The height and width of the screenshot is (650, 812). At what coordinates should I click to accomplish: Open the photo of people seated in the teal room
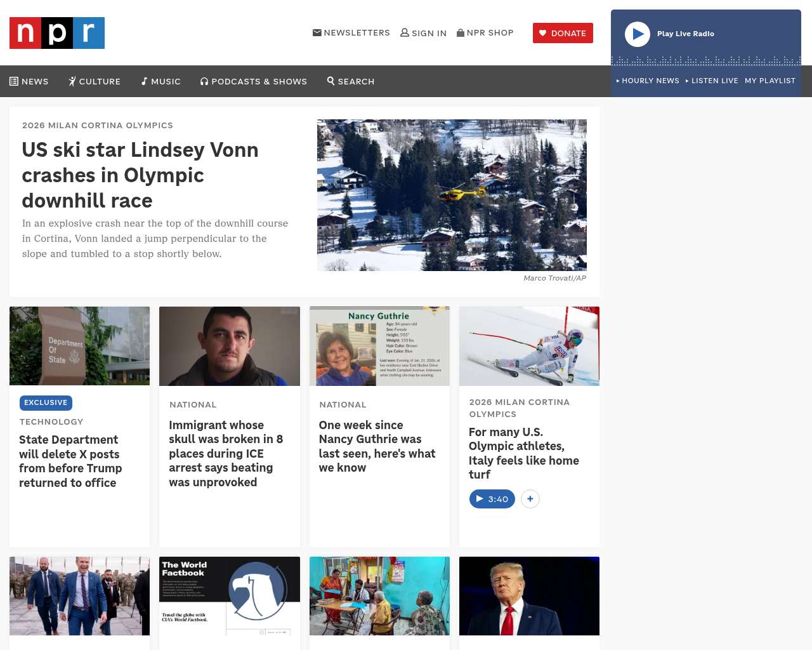click(379, 596)
